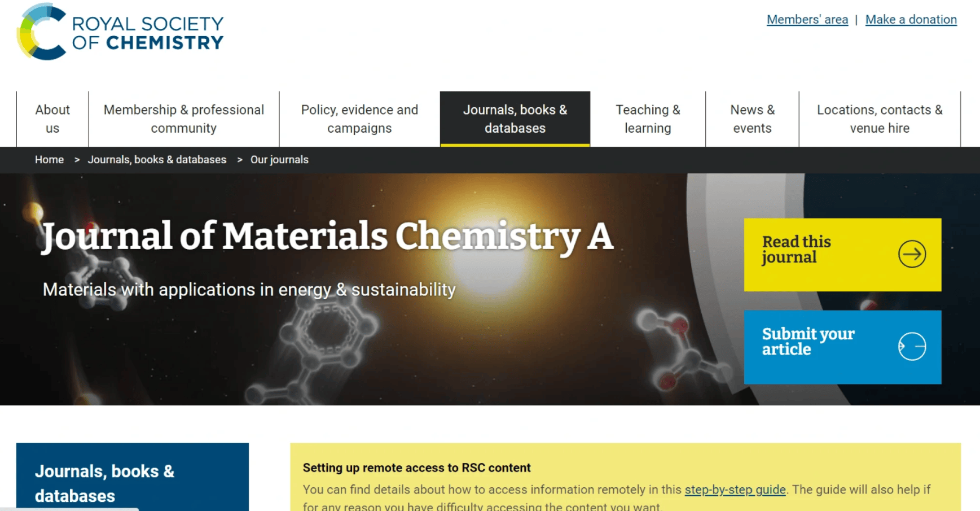This screenshot has width=980, height=511.
Task: Click the Royal Society of Chemistry logo
Action: click(x=120, y=32)
